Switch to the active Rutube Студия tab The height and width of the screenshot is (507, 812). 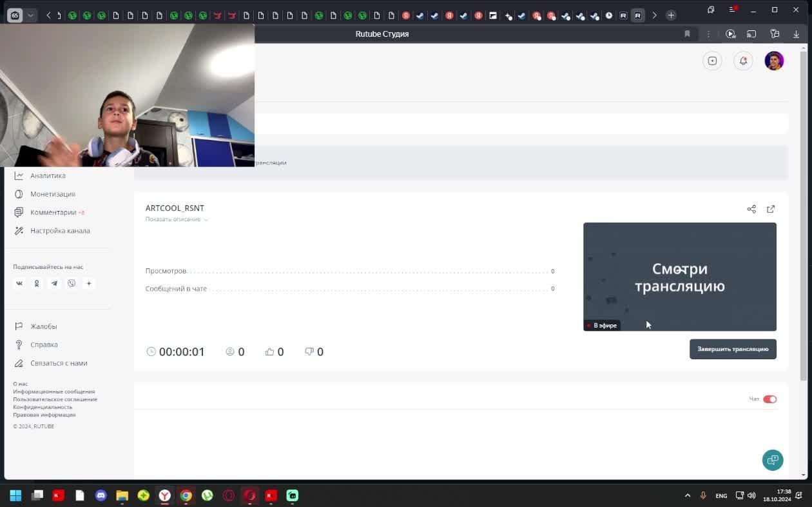[x=637, y=15]
